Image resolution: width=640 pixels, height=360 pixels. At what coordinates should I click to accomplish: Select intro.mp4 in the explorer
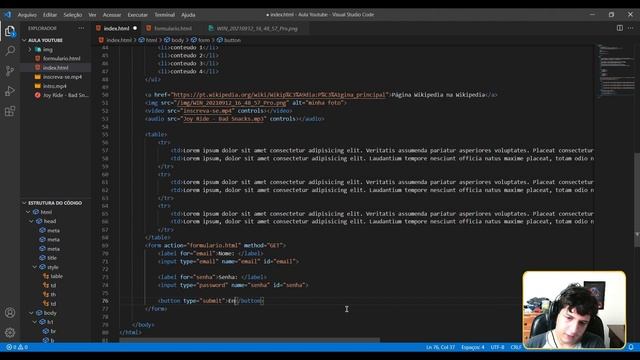pyautogui.click(x=54, y=86)
